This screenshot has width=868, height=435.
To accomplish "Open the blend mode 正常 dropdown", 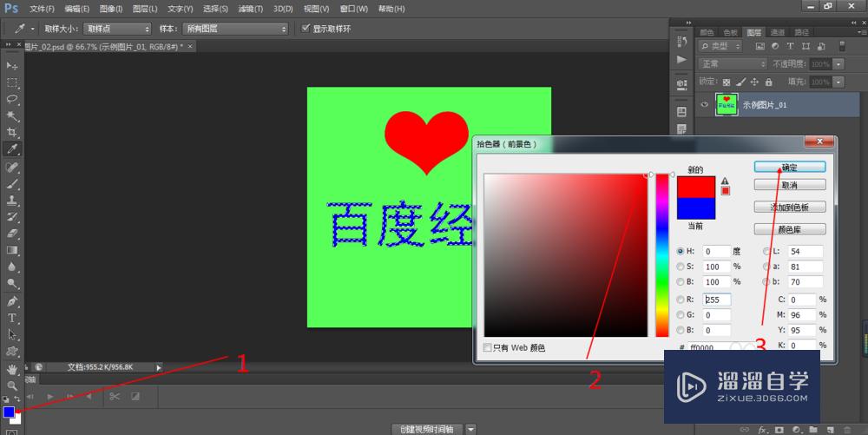I will pos(733,64).
